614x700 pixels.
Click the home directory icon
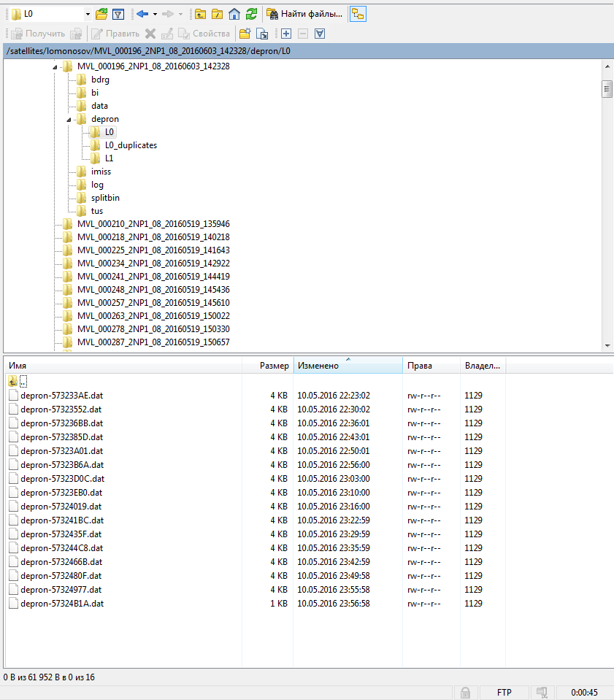[x=234, y=14]
